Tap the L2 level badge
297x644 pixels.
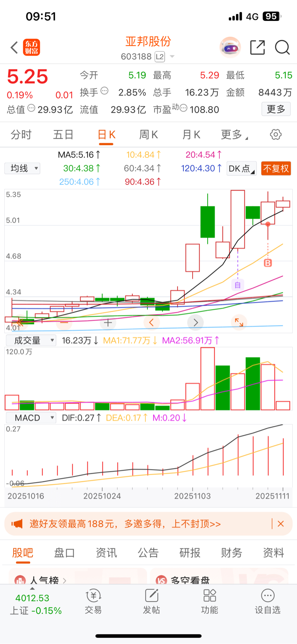coord(160,57)
